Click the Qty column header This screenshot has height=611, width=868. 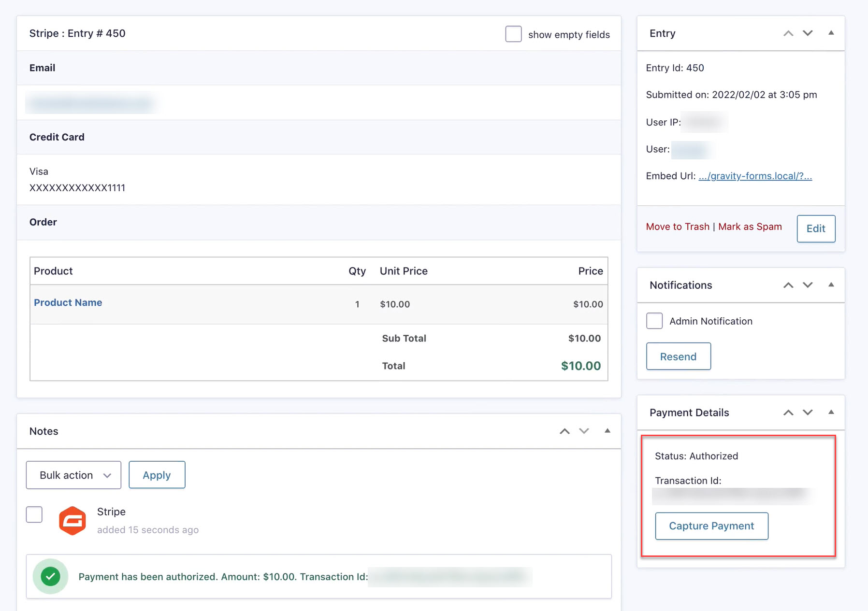tap(357, 271)
